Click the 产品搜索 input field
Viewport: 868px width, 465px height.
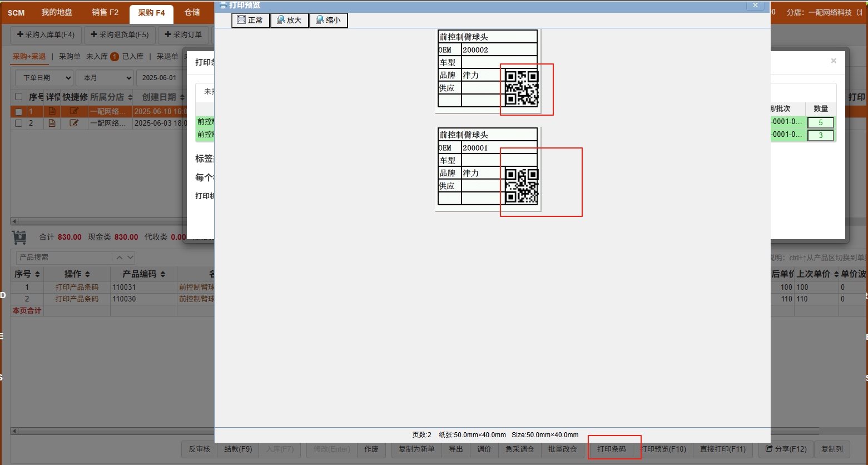click(x=63, y=258)
